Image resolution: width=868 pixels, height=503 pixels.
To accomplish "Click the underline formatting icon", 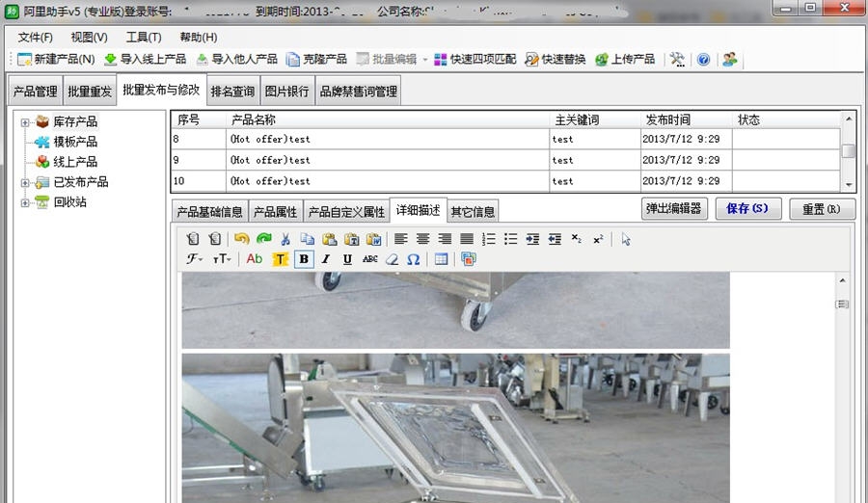I will click(x=347, y=259).
